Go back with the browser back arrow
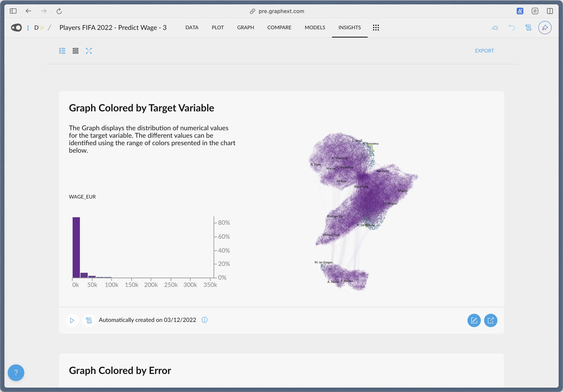This screenshot has height=392, width=563. [28, 11]
